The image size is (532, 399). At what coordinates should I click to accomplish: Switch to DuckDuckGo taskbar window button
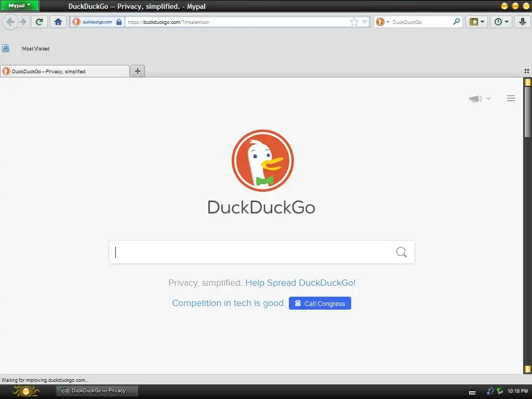tap(97, 391)
